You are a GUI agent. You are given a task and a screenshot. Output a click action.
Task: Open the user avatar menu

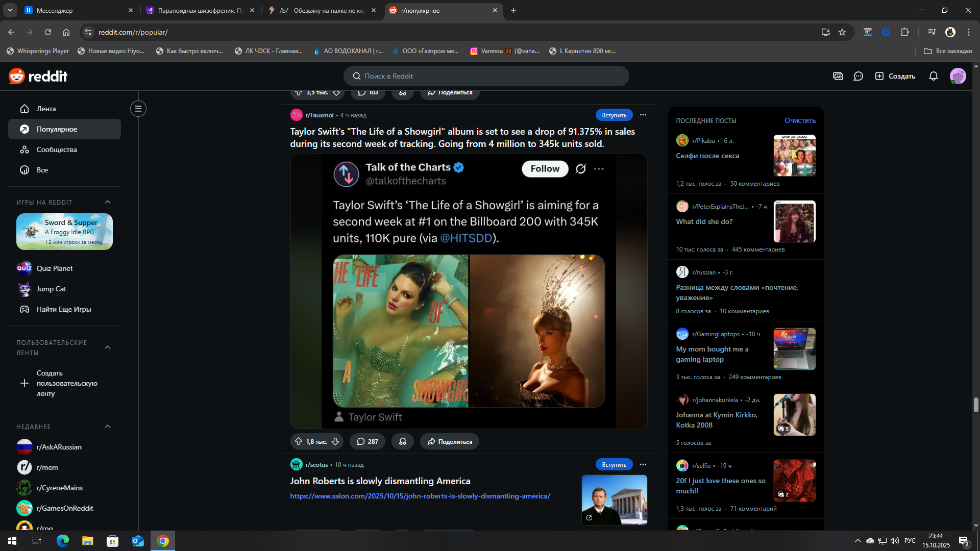pos(958,76)
